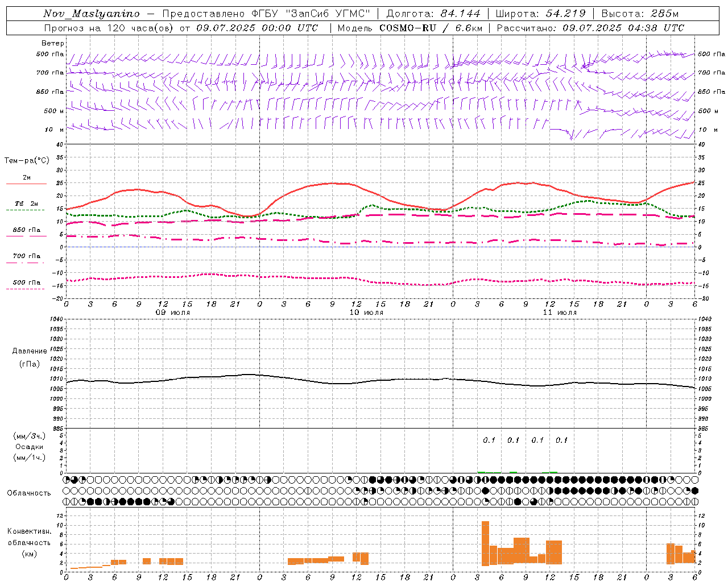Click the date label "09 июля"

[173, 313]
